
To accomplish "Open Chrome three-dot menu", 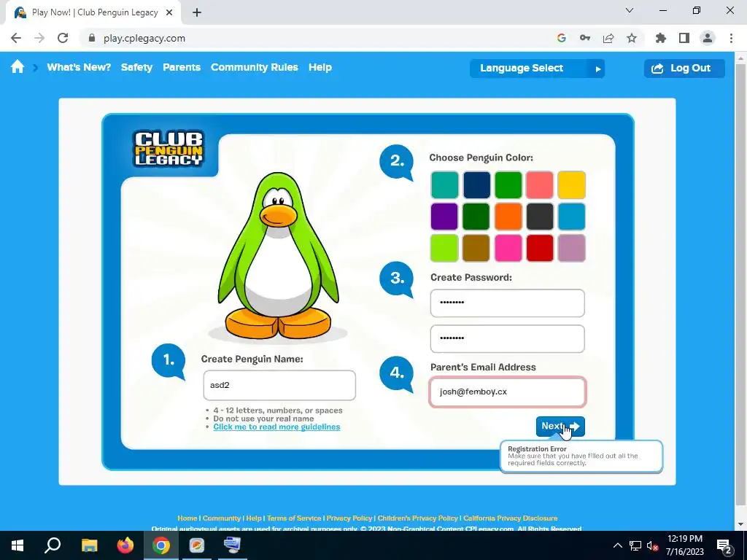I will [x=731, y=38].
